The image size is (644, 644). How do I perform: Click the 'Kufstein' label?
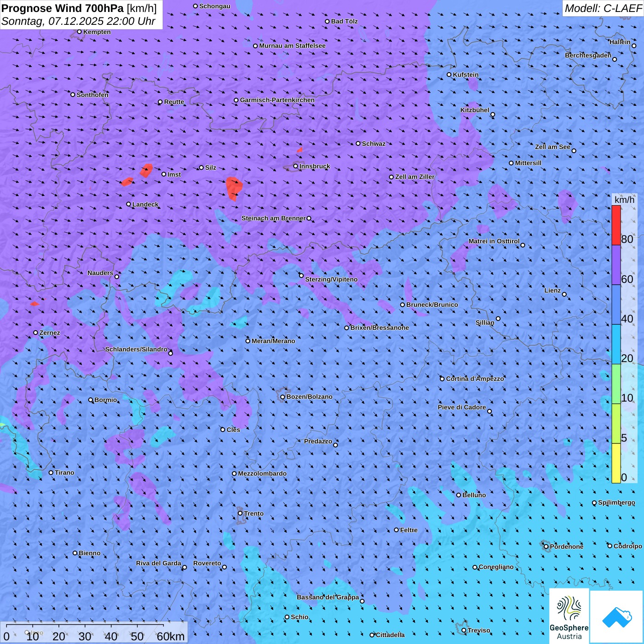point(466,75)
